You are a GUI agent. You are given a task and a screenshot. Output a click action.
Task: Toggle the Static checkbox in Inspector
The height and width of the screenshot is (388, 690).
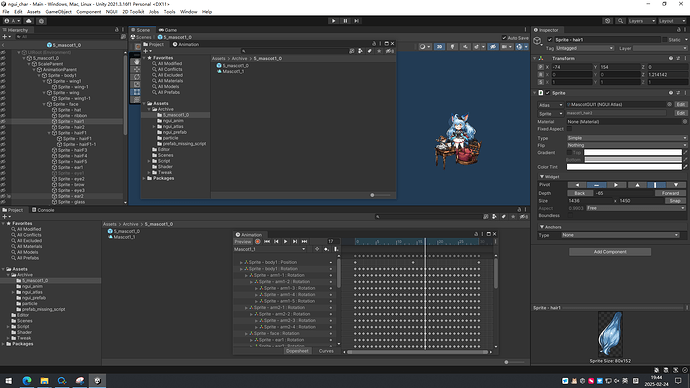[664, 40]
